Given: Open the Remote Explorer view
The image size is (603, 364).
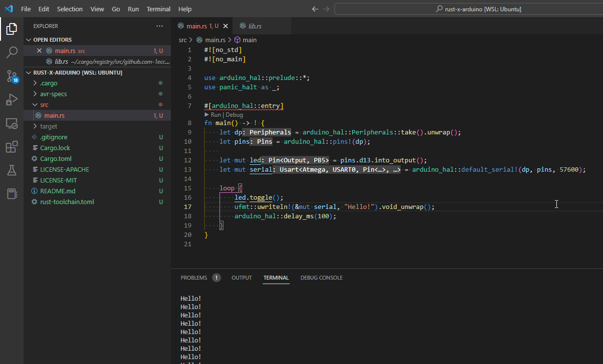Looking at the screenshot, I should (12, 124).
